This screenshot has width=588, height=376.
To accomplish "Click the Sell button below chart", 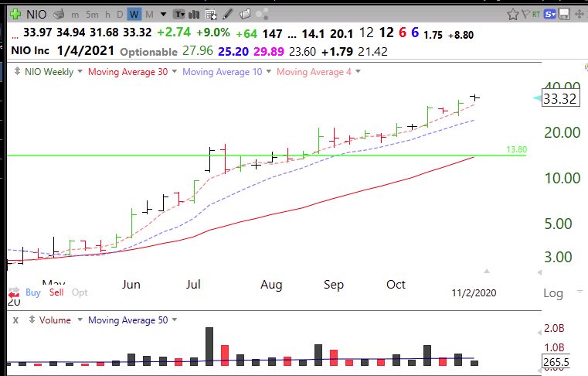I will pyautogui.click(x=56, y=292).
